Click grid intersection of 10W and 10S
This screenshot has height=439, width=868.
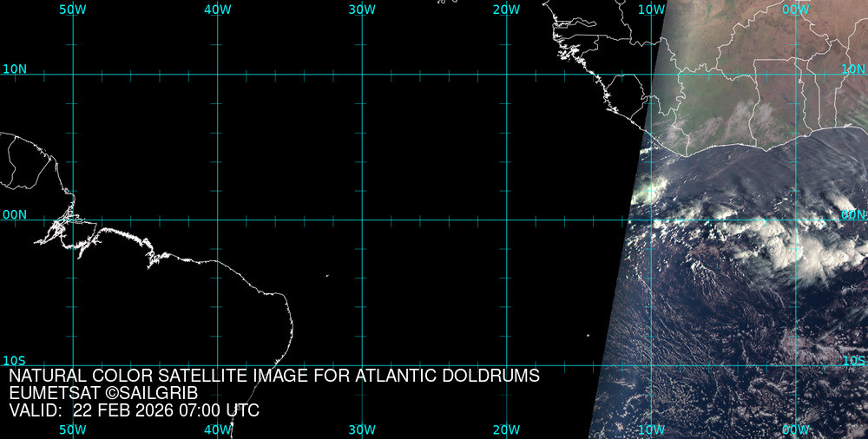[651, 365]
